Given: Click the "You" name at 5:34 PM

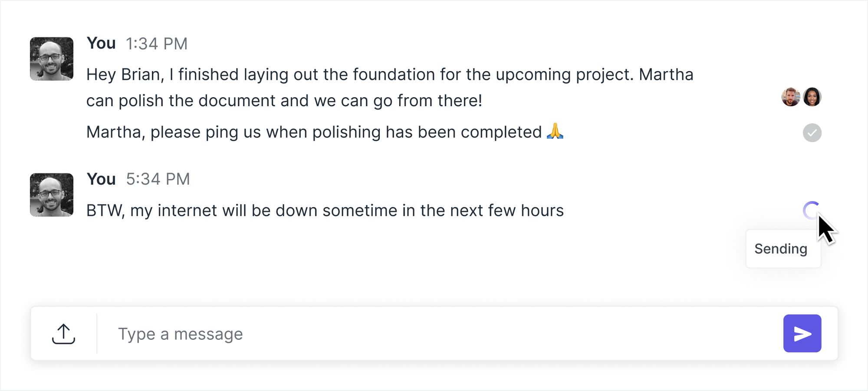Looking at the screenshot, I should click(101, 179).
